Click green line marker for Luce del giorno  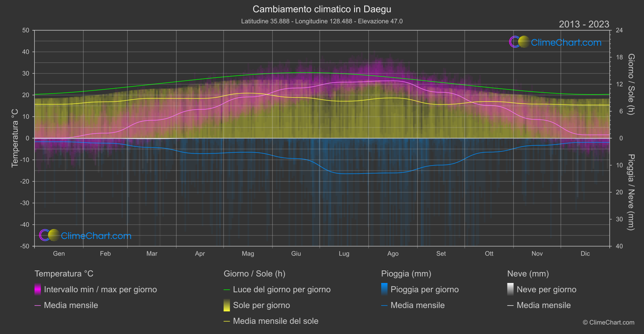pyautogui.click(x=227, y=290)
